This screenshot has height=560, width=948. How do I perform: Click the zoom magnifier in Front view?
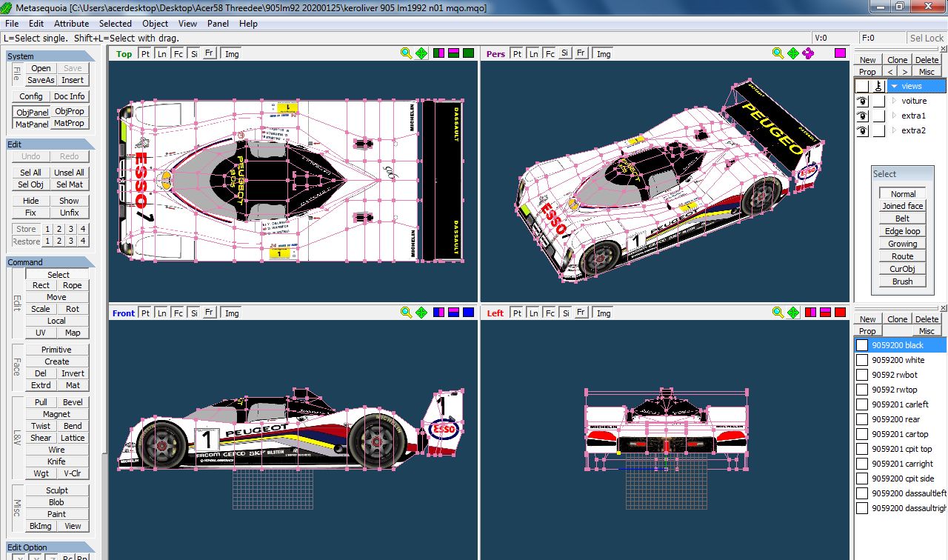pyautogui.click(x=406, y=313)
